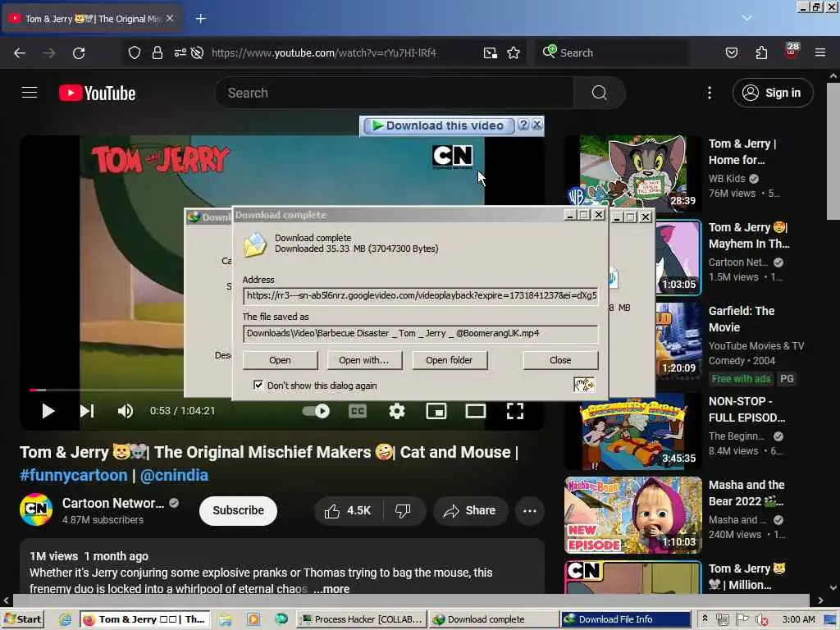This screenshot has width=840, height=630.
Task: Click the YouTube search magnifier button
Action: pos(599,93)
